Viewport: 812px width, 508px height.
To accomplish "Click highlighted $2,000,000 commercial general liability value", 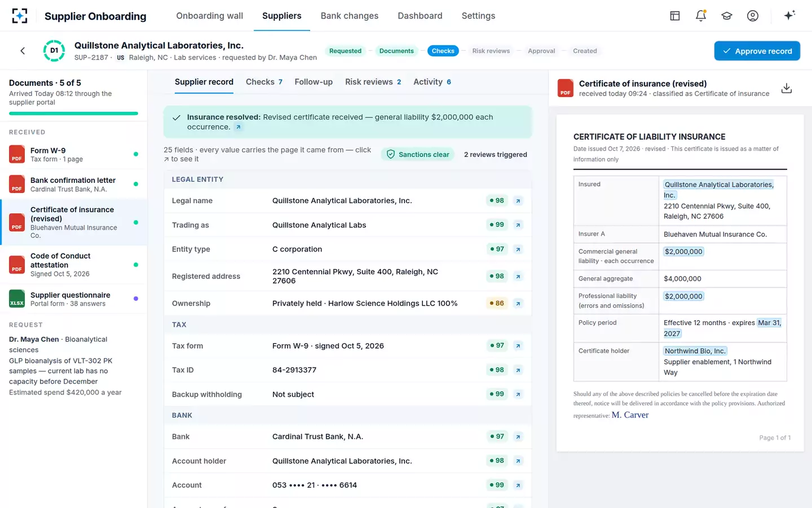I will 683,252.
